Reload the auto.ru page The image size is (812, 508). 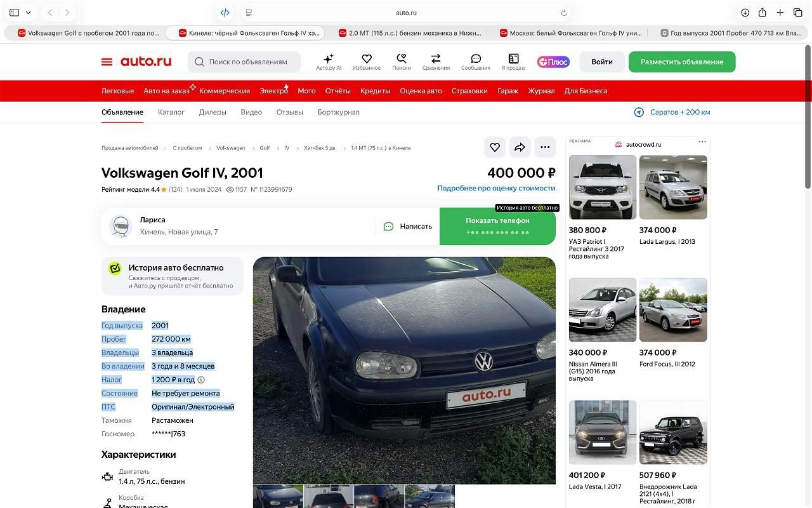tap(564, 13)
